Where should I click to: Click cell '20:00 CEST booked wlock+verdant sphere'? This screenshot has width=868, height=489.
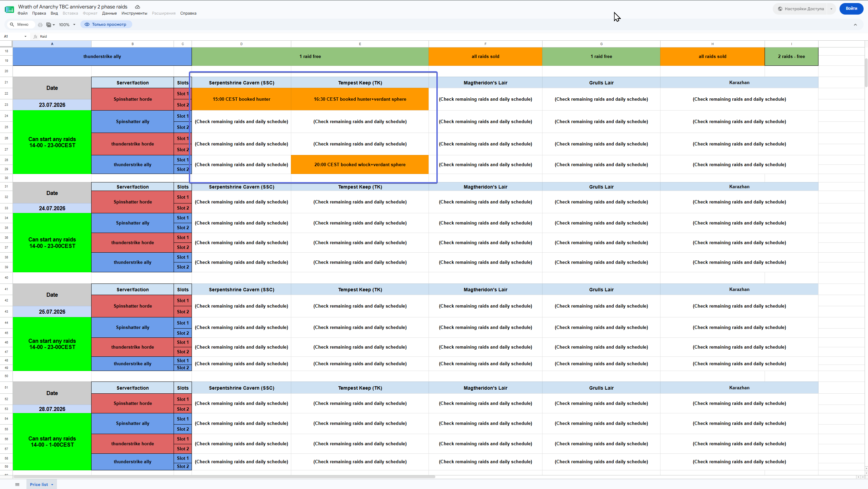coord(360,164)
